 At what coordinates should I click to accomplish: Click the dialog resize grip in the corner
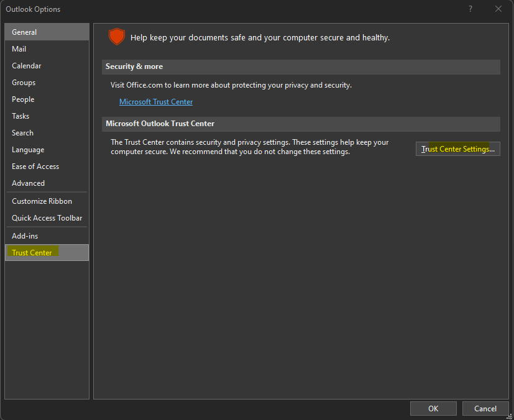(x=510, y=416)
